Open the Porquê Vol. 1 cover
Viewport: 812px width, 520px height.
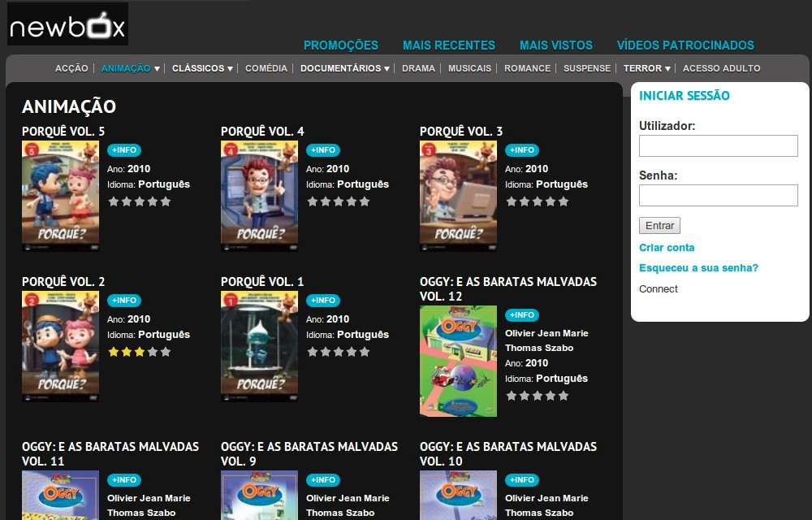click(260, 346)
